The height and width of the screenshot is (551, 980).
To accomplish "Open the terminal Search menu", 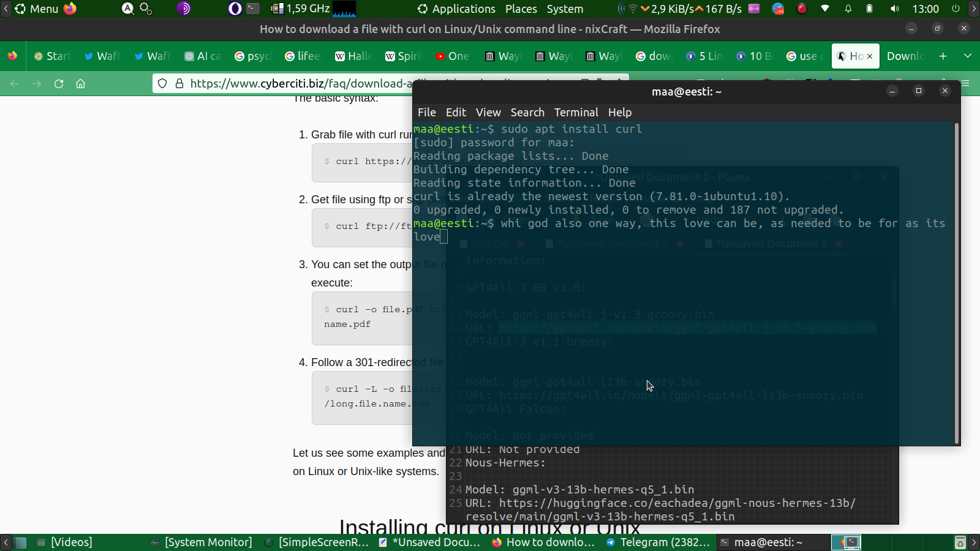I will pyautogui.click(x=527, y=113).
